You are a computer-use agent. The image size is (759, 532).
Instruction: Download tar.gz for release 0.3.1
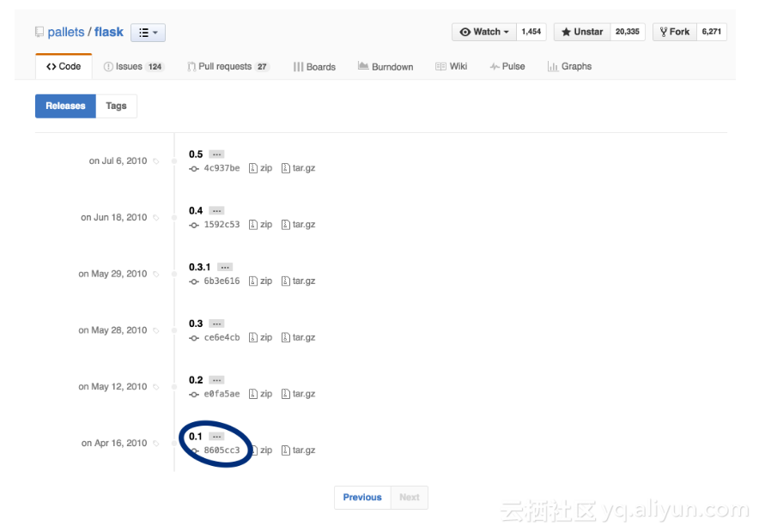pos(299,281)
